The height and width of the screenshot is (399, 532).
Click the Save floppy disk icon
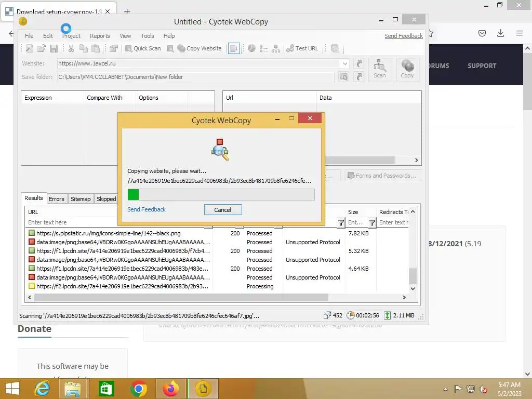[54, 48]
